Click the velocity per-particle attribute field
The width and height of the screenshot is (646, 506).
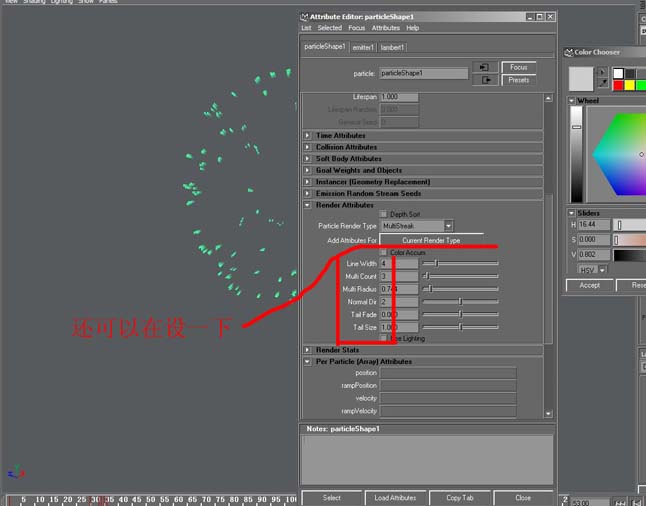[448, 398]
